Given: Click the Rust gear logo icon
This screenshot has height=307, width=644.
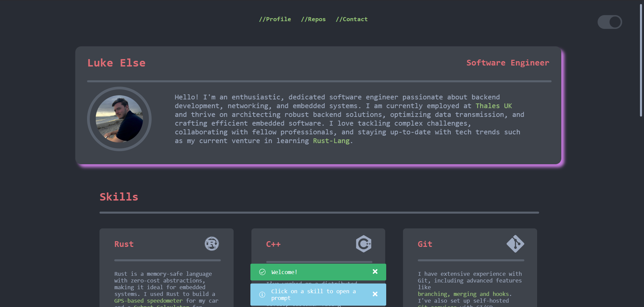Looking at the screenshot, I should (x=212, y=244).
